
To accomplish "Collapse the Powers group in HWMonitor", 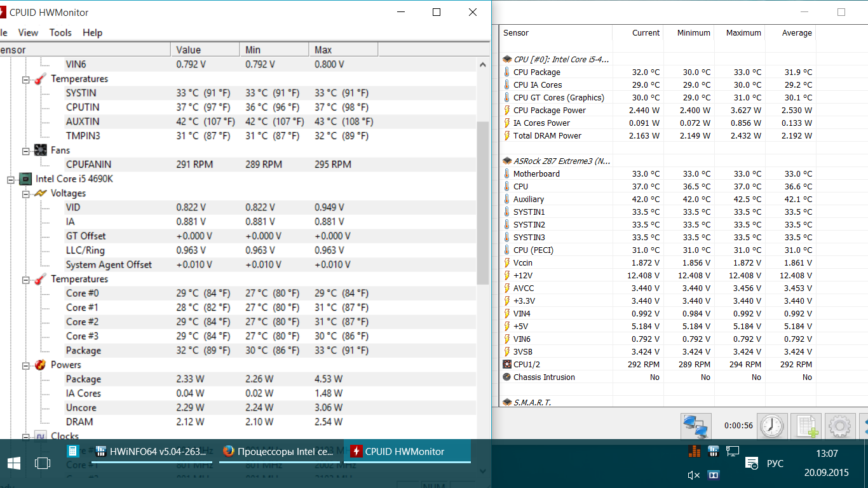I will [26, 365].
